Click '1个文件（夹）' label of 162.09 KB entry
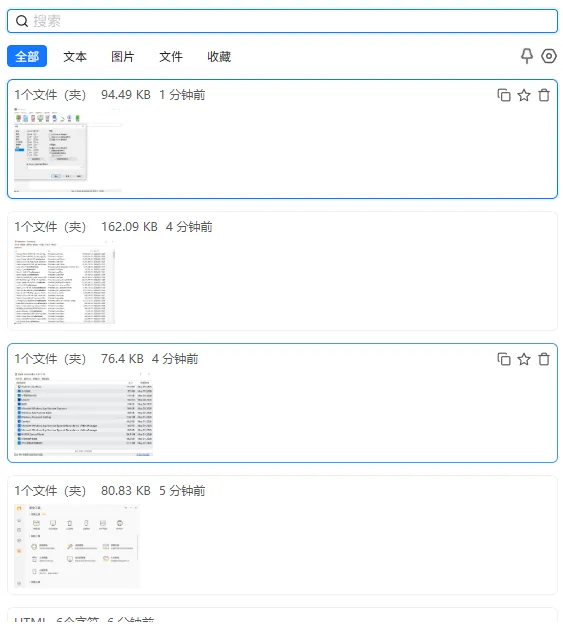Viewport: 563px width, 628px height. tap(50, 227)
